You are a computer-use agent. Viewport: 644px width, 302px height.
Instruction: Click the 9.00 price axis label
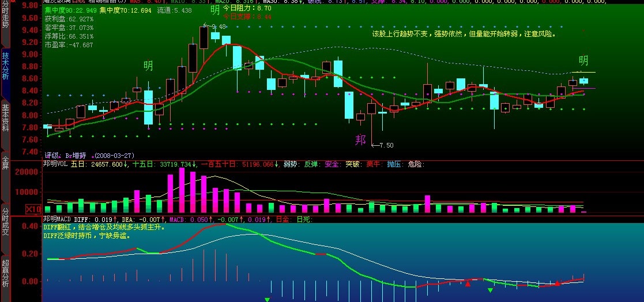pos(29,55)
